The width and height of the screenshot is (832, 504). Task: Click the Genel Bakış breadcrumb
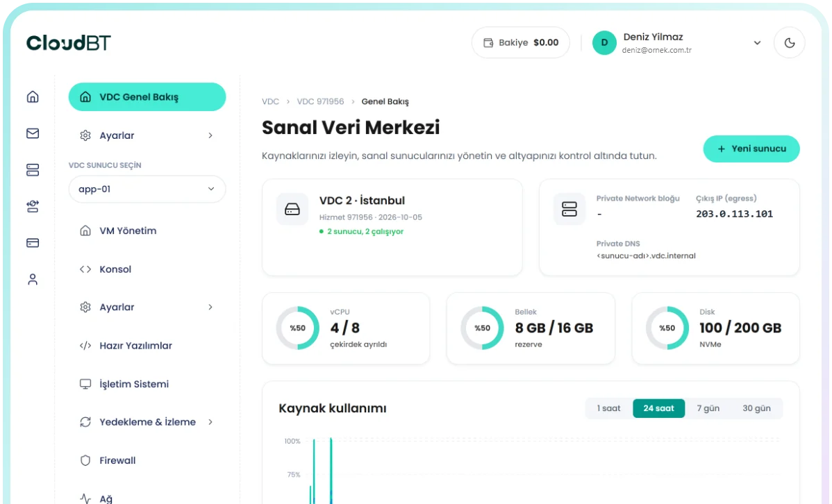coord(385,101)
